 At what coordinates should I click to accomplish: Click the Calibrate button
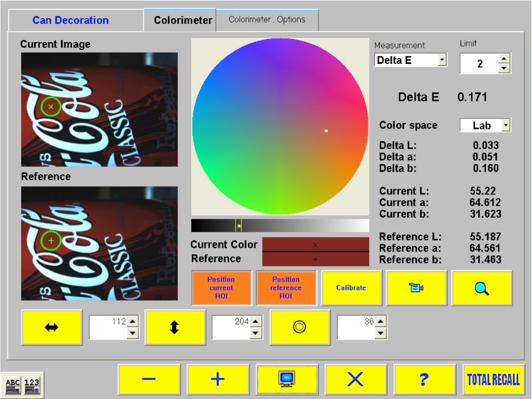coord(351,288)
